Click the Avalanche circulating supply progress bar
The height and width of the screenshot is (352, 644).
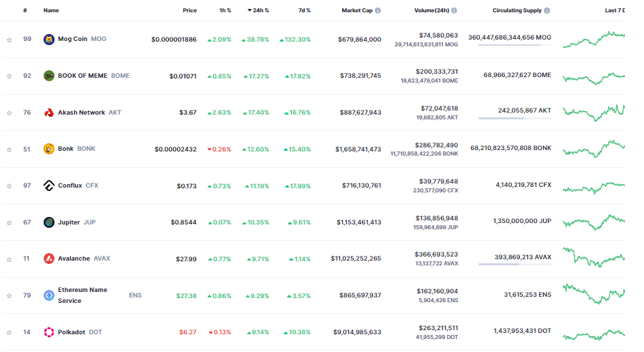(515, 265)
